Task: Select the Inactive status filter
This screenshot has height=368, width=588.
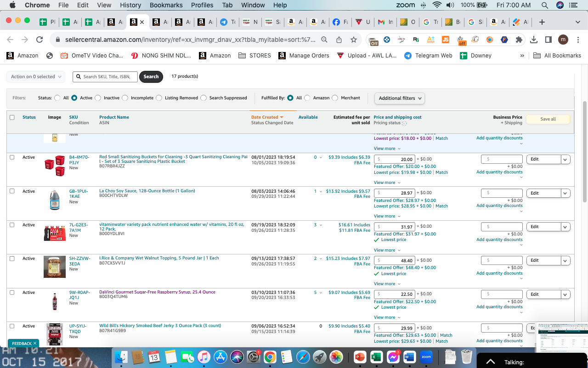Action: [x=97, y=98]
